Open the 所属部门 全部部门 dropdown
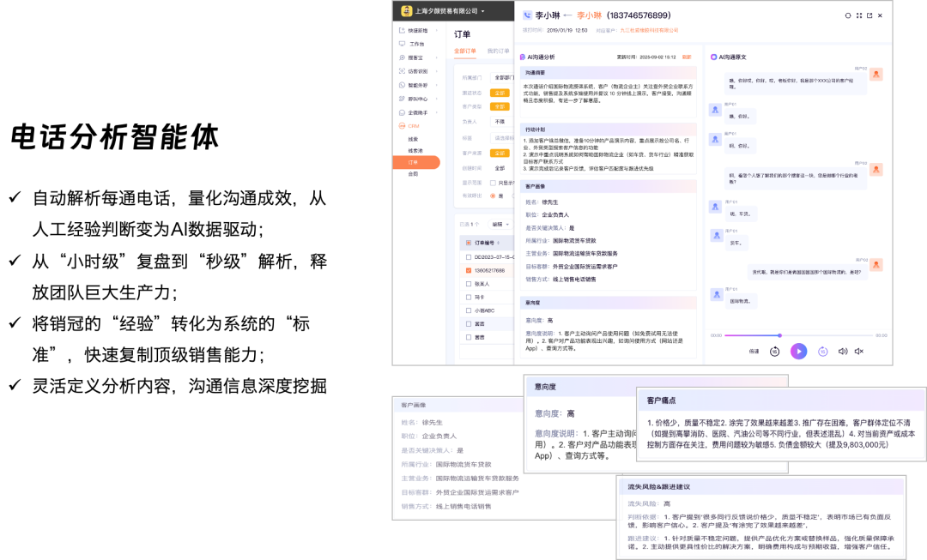This screenshot has height=560, width=927. (x=502, y=77)
